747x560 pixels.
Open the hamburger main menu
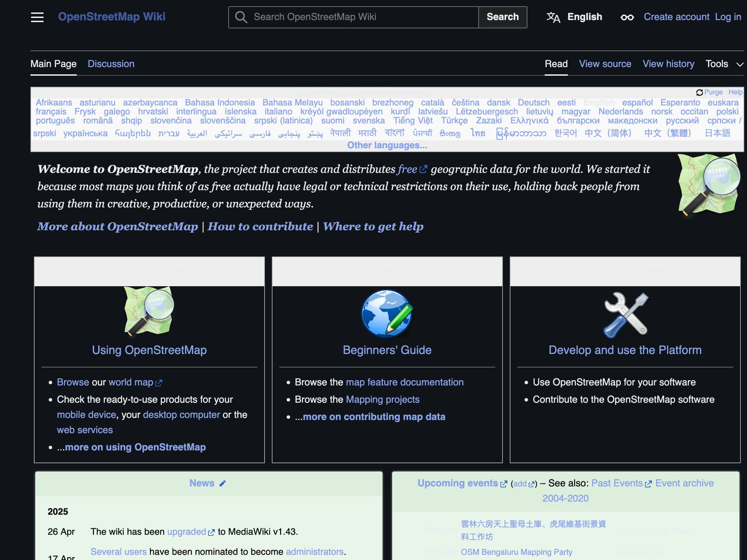tap(37, 17)
